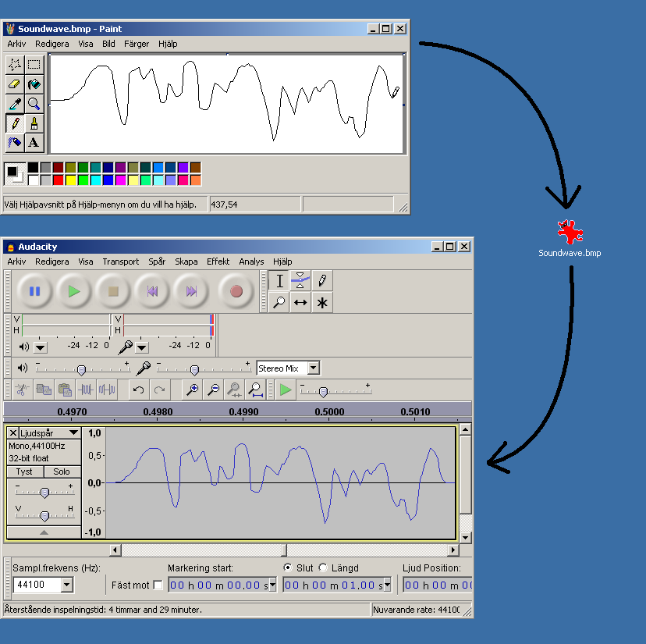646x644 pixels.
Task: Select the Audacity Zoom tool
Action: click(279, 303)
